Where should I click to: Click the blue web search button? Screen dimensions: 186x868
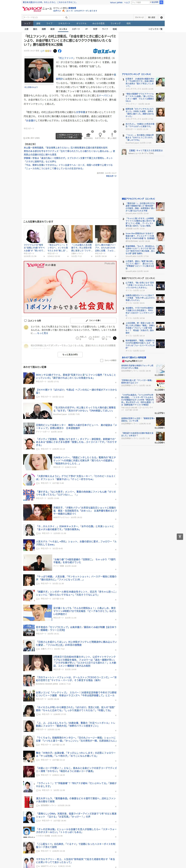(x=161, y=2)
